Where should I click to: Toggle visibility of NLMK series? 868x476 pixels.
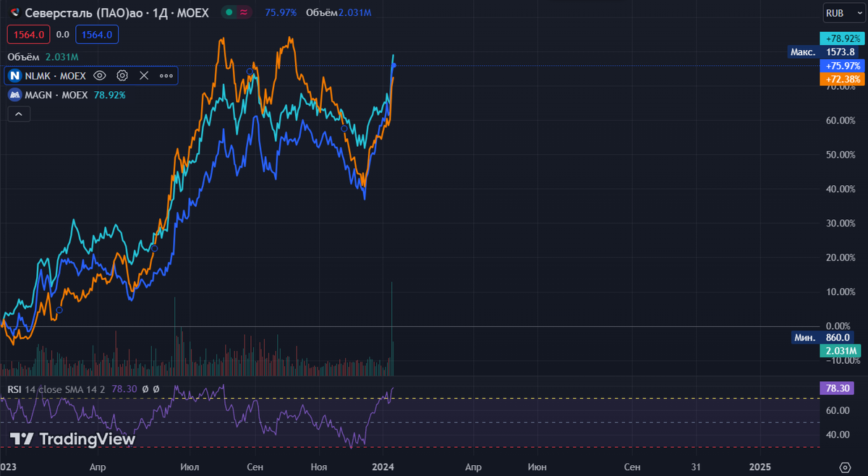point(101,75)
